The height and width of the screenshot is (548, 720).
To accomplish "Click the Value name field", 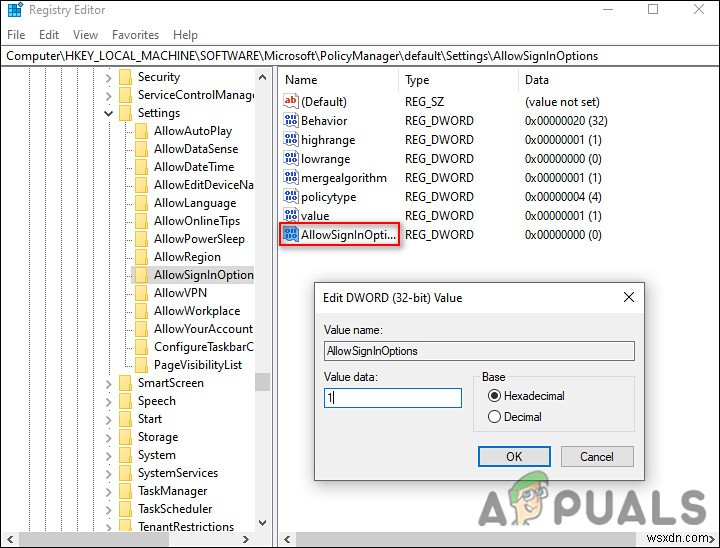I will (x=479, y=351).
